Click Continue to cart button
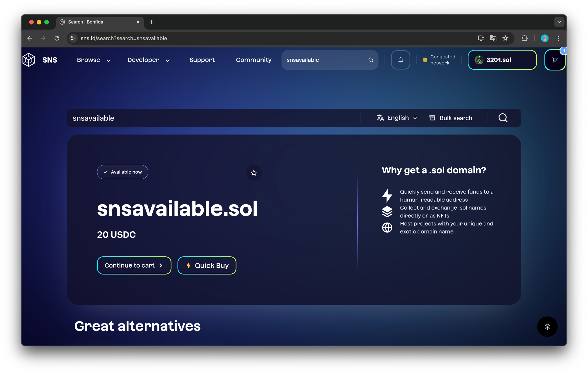The width and height of the screenshot is (588, 374). tap(134, 265)
